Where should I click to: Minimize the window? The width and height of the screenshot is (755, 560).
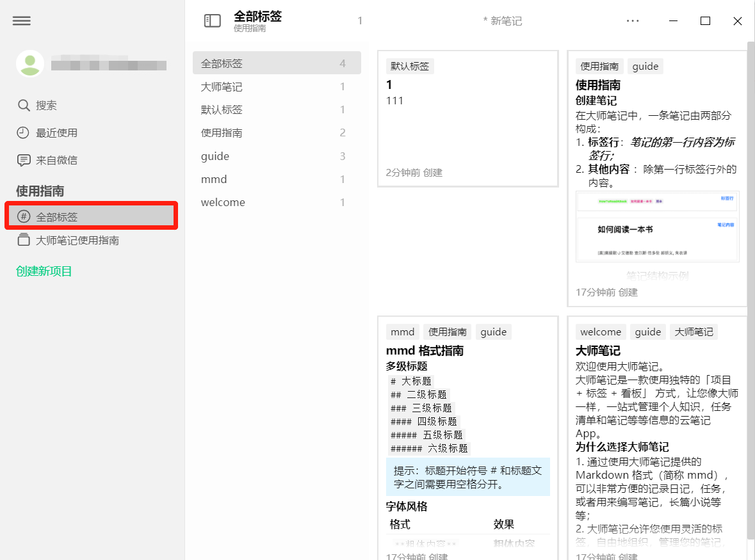[x=673, y=20]
